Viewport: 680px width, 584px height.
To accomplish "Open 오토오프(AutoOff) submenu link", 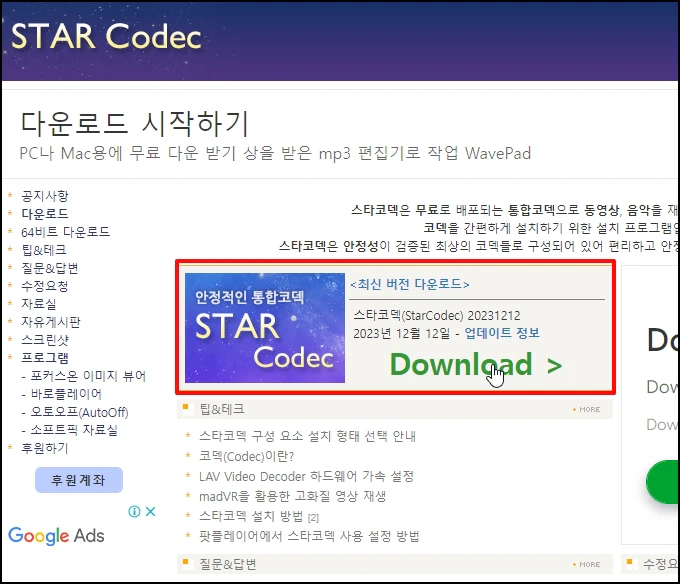I will 79,412.
